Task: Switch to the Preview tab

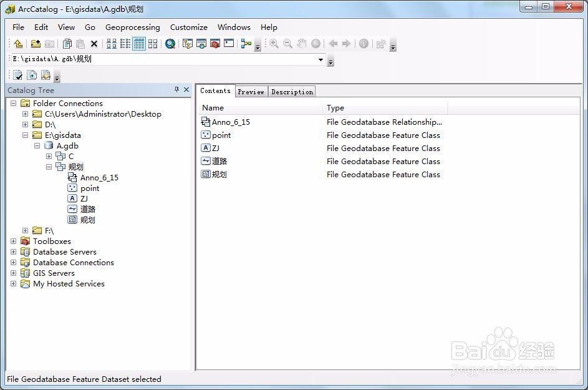Action: click(x=251, y=92)
